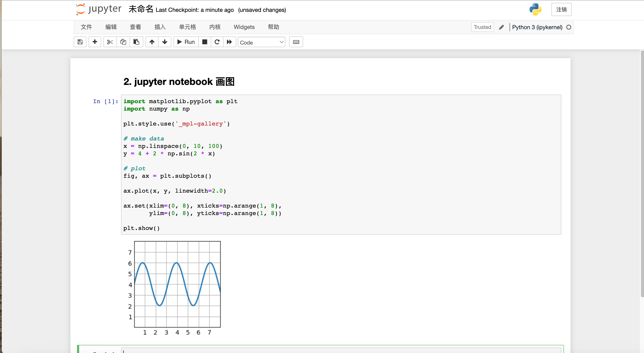644x353 pixels.
Task: Click the keyboard shortcut icon
Action: 296,42
